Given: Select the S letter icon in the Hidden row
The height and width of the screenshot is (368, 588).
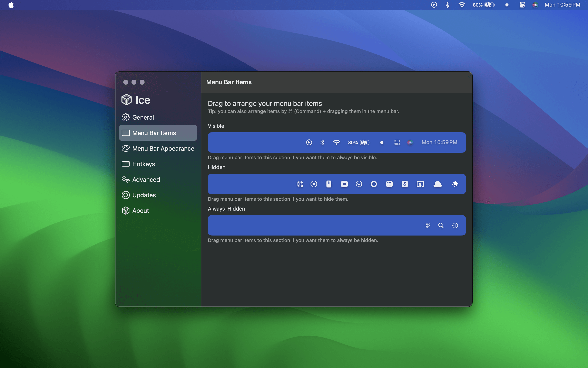Looking at the screenshot, I should click(405, 184).
